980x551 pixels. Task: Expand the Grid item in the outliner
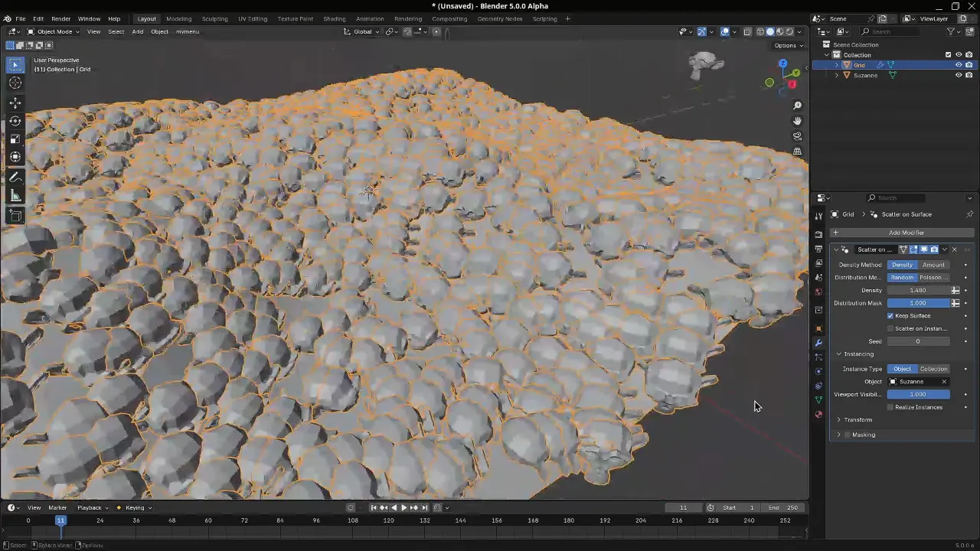[836, 65]
